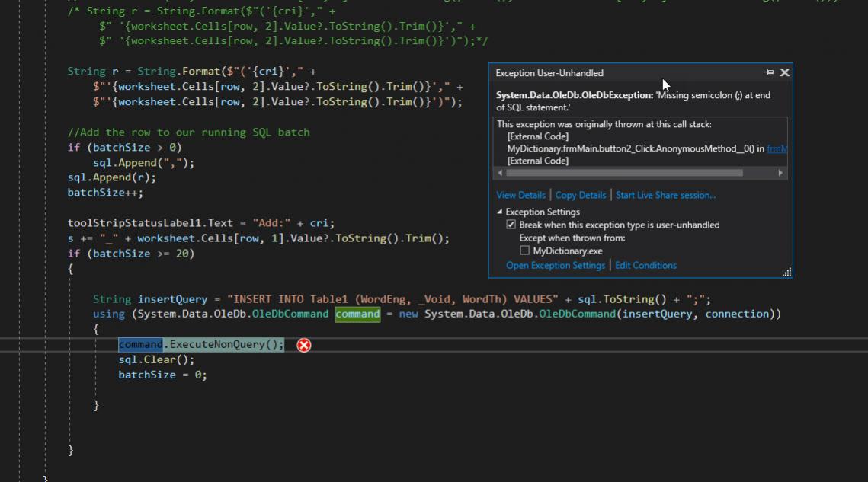Click the 'batchSize++;' line

(x=105, y=193)
